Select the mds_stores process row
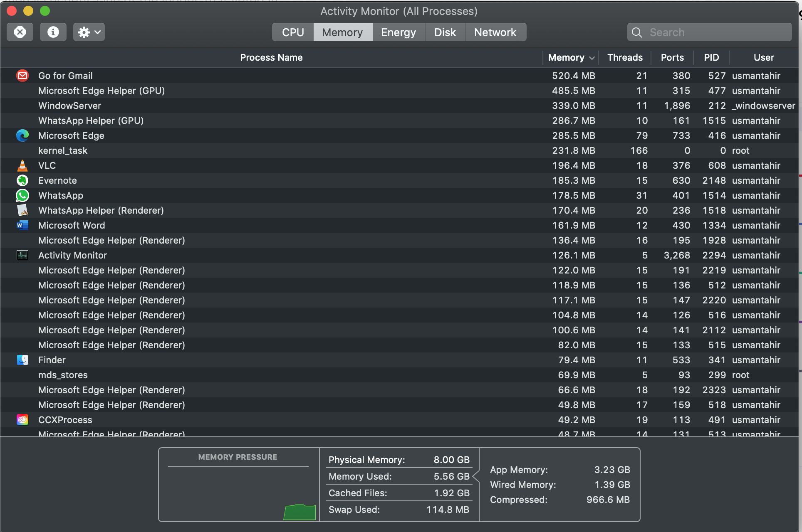 coord(399,375)
